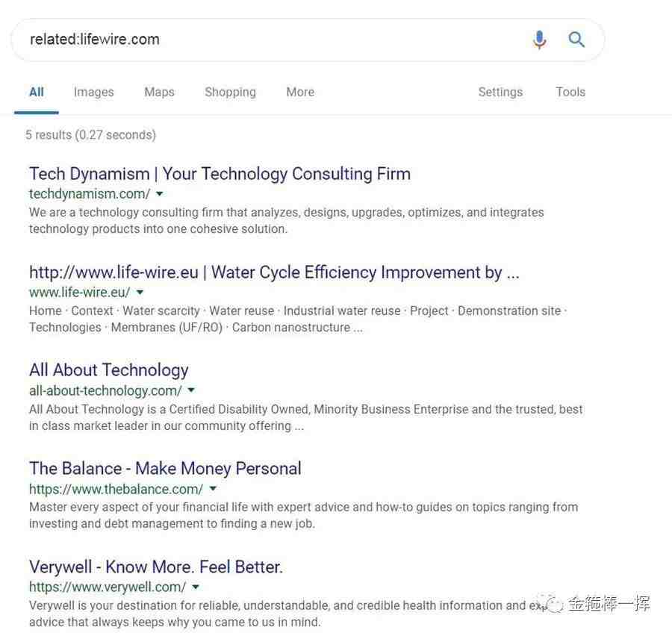Screen dimensions: 672x633
Task: Click the search box containing related:lifewire.com
Action: coord(274,40)
